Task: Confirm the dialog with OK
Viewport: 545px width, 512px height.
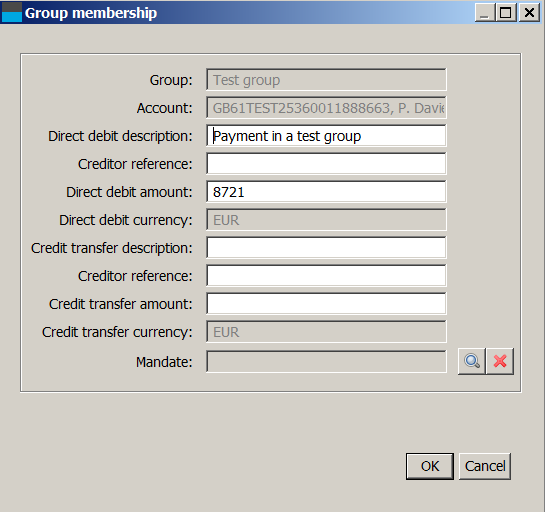Action: click(430, 466)
